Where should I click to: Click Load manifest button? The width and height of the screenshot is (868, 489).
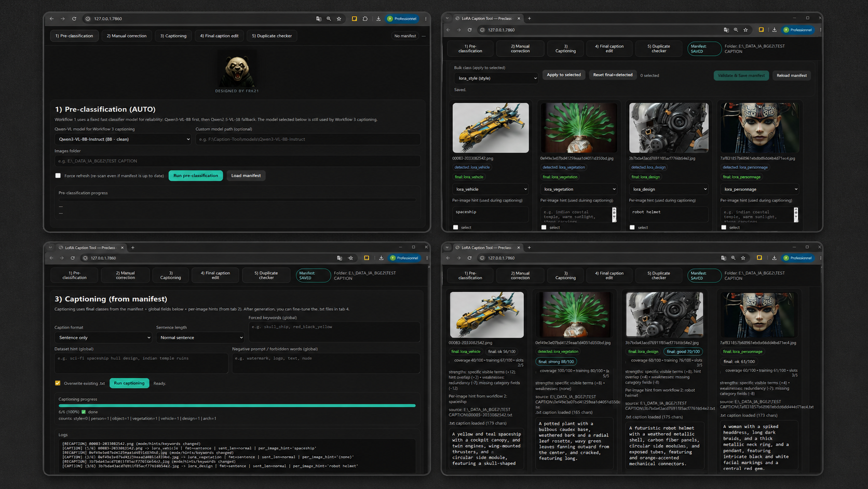246,176
